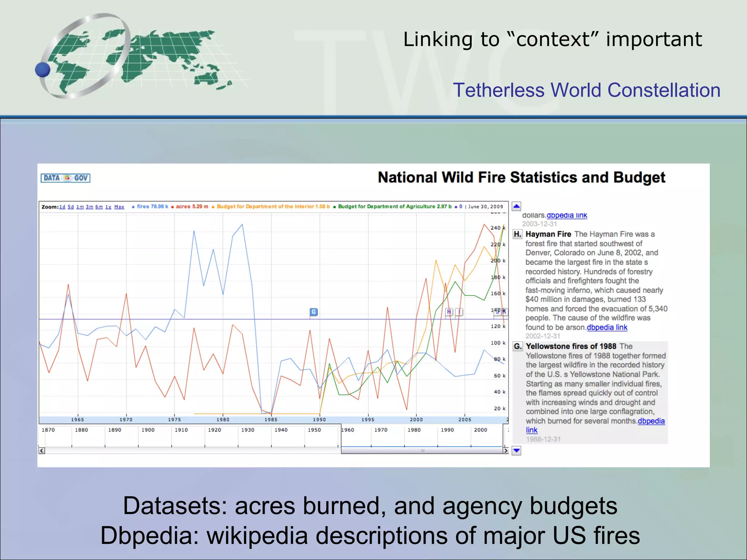Click the K annotation flag at chart edge
The height and width of the screenshot is (560, 747).
504,311
